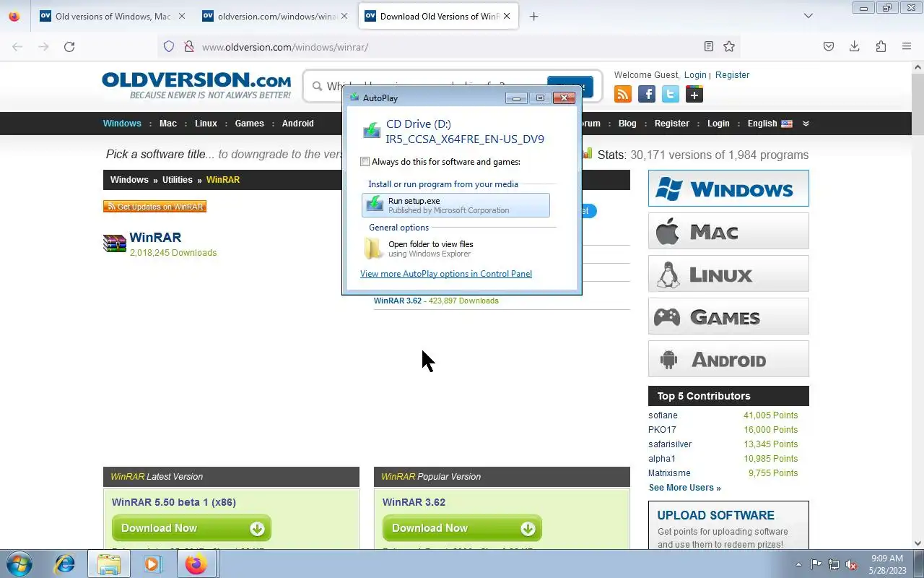Image resolution: width=924 pixels, height=578 pixels.
Task: Select Linux in the site nav bar
Action: (206, 124)
